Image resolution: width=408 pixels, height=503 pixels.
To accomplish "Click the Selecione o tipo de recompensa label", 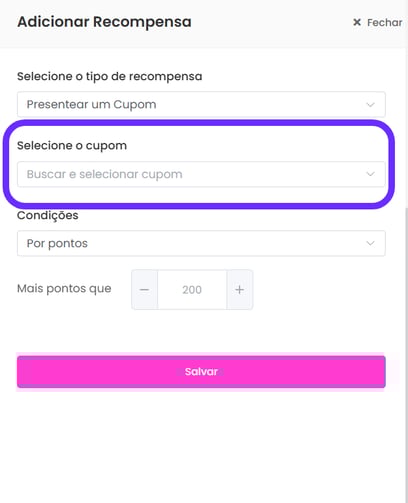I will [110, 77].
